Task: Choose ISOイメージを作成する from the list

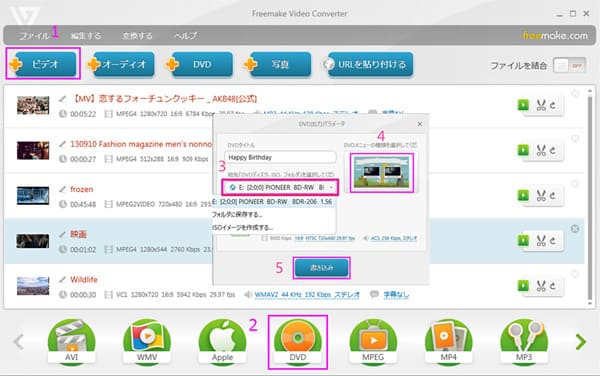Action: [243, 228]
